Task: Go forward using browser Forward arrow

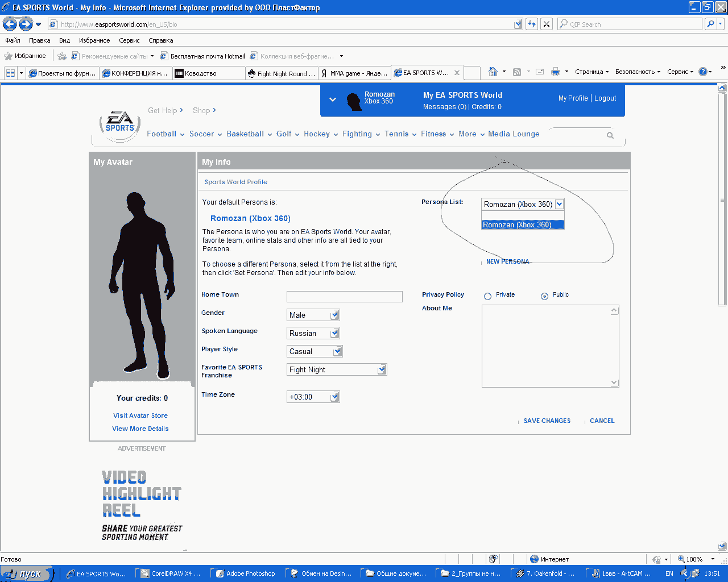Action: pos(26,24)
